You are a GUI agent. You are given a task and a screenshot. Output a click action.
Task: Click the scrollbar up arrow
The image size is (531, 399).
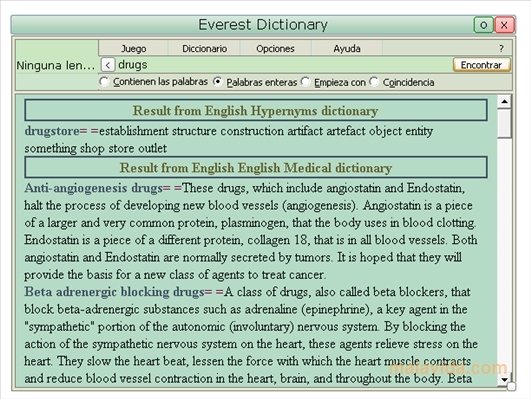pos(504,101)
